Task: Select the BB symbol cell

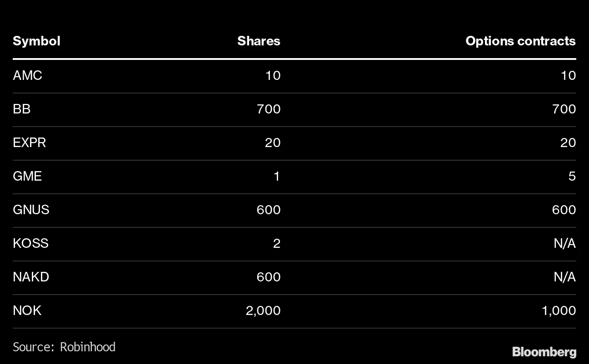Action: 21,109
